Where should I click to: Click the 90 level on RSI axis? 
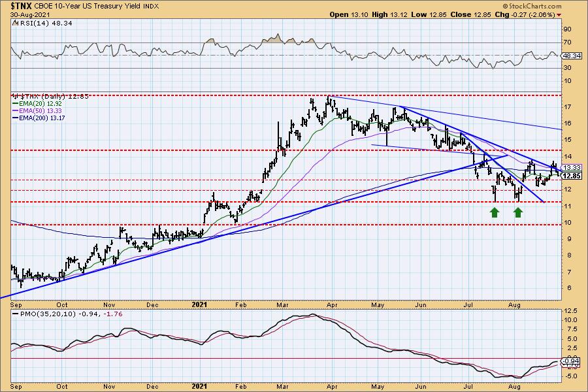[567, 29]
